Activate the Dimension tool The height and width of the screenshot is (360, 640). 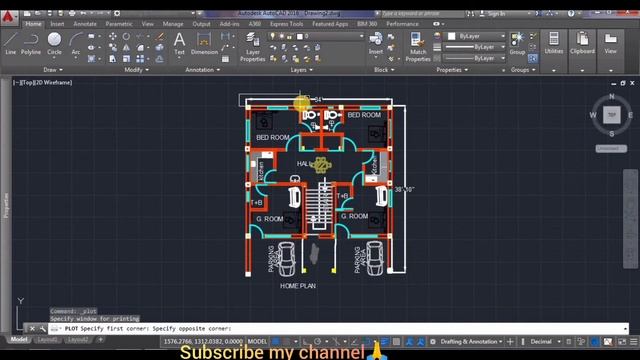[204, 44]
